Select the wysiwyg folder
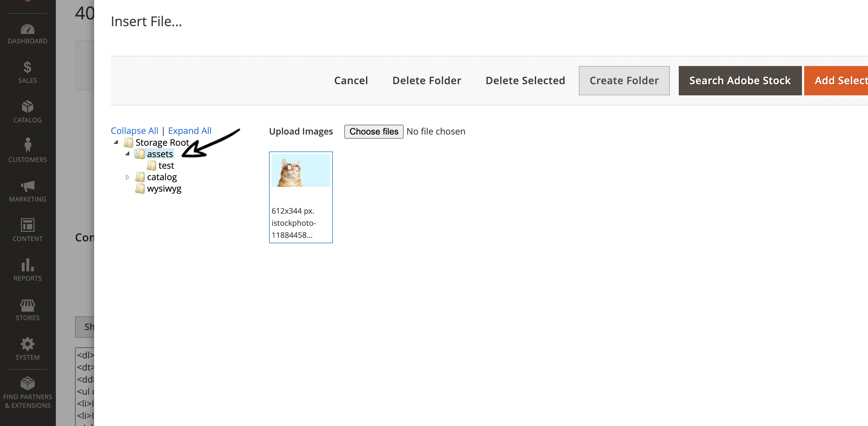This screenshot has height=426, width=868. [x=164, y=188]
